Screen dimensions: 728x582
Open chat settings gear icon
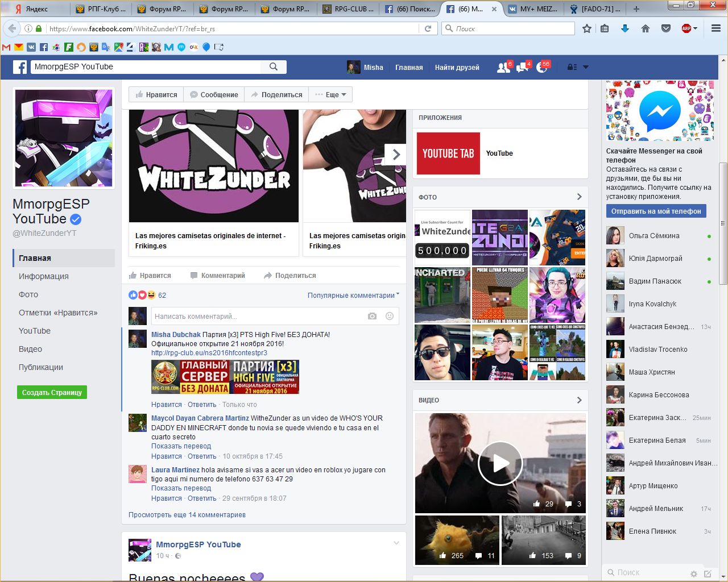693,573
